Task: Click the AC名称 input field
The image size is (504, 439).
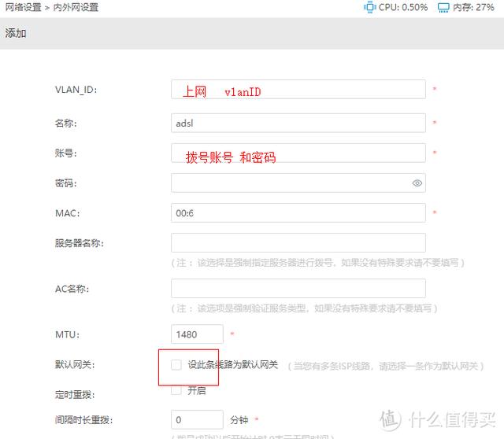Action: pos(298,289)
